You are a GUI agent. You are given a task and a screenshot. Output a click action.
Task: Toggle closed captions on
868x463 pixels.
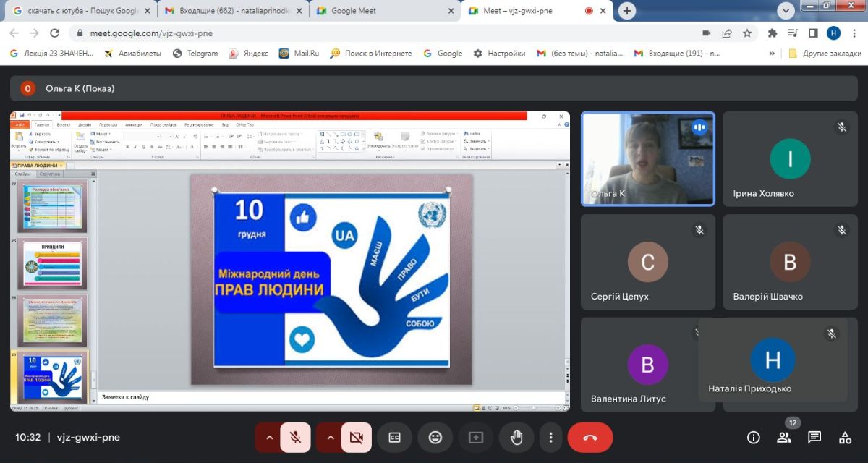coord(394,437)
